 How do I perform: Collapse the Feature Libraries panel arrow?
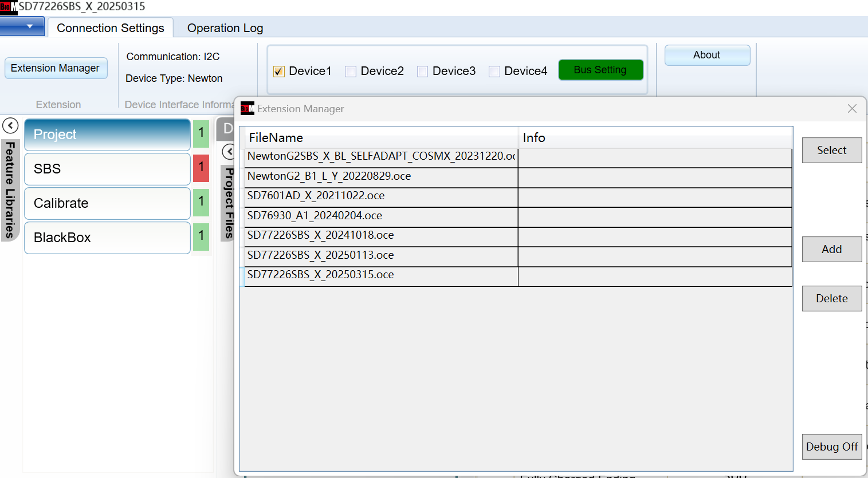pos(10,125)
